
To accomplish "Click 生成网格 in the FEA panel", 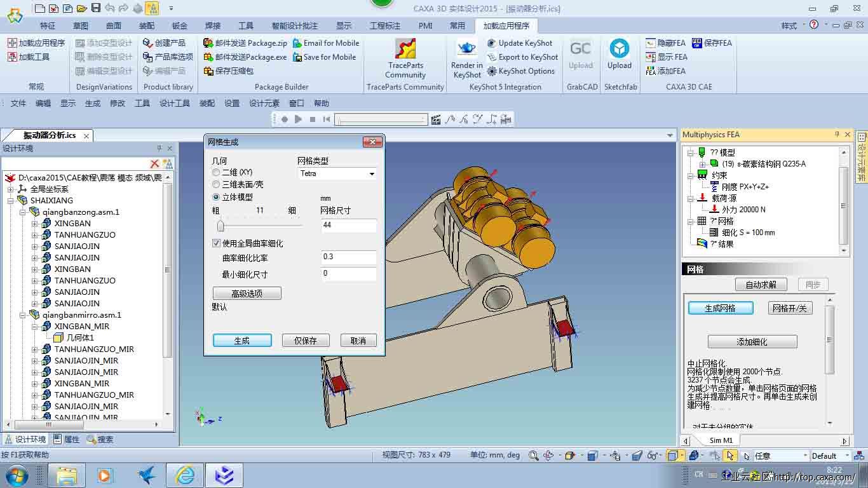I will click(x=721, y=308).
